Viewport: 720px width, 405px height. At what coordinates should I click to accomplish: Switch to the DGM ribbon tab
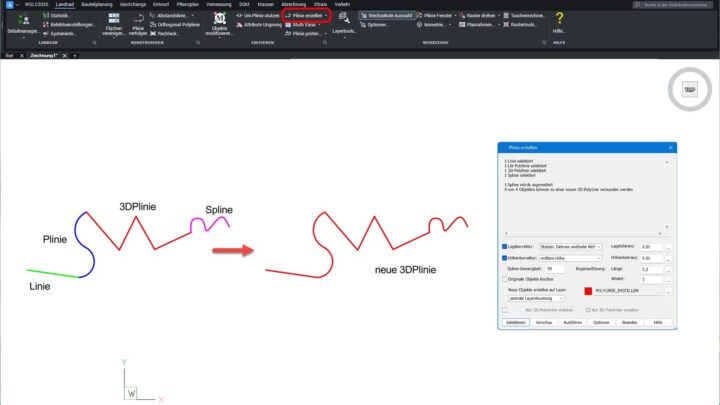[244, 4]
